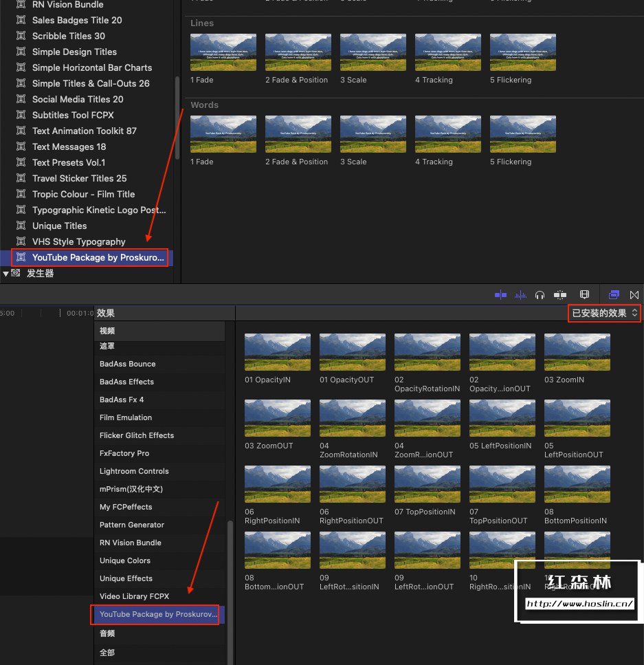Screen dimensions: 644x665
Task: Select YouTube Package by Proskurov effects category
Action: (x=159, y=614)
